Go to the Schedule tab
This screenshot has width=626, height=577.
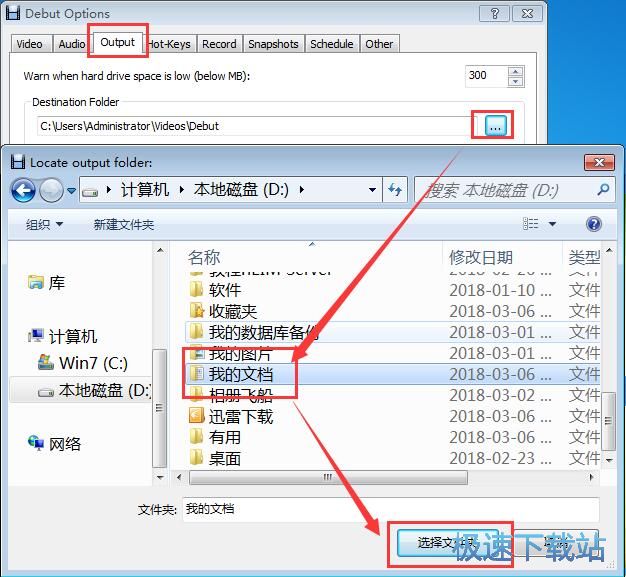pos(332,44)
